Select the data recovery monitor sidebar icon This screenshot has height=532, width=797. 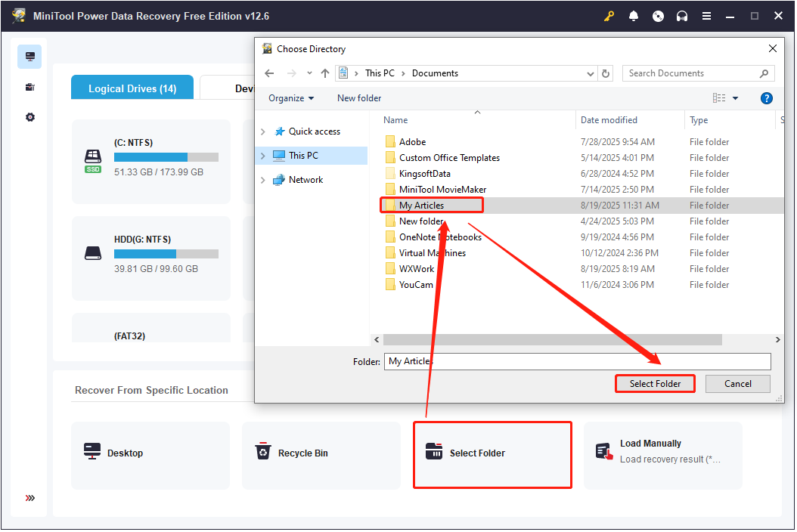click(x=29, y=56)
